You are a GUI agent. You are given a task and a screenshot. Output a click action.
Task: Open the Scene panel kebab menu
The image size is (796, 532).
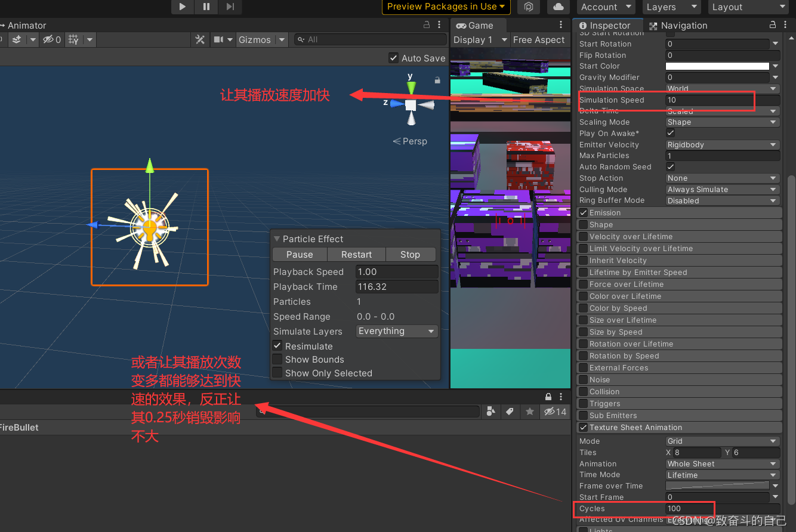[x=440, y=25]
